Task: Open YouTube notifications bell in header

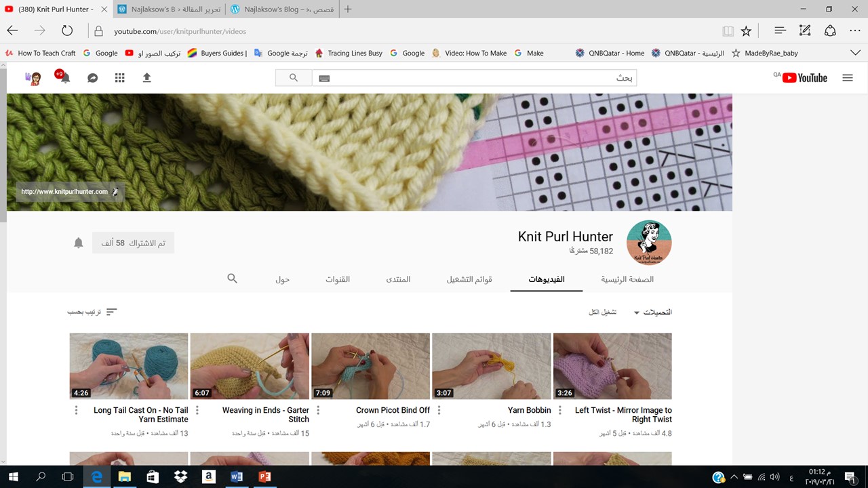Action: pyautogui.click(x=64, y=78)
